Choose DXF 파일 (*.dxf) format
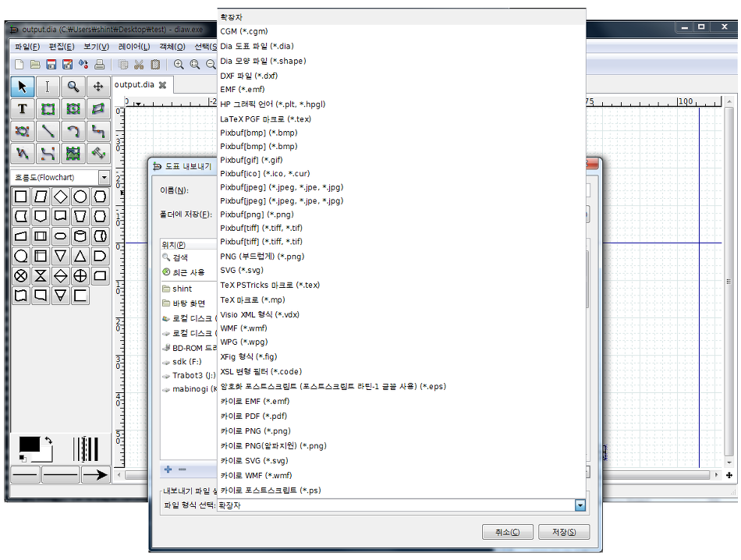The width and height of the screenshot is (741, 560). point(401,76)
